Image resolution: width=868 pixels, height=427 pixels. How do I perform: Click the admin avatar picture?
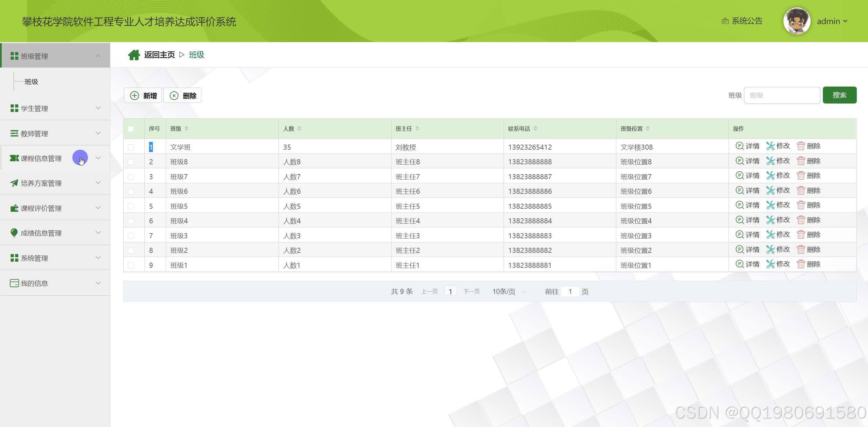[796, 21]
